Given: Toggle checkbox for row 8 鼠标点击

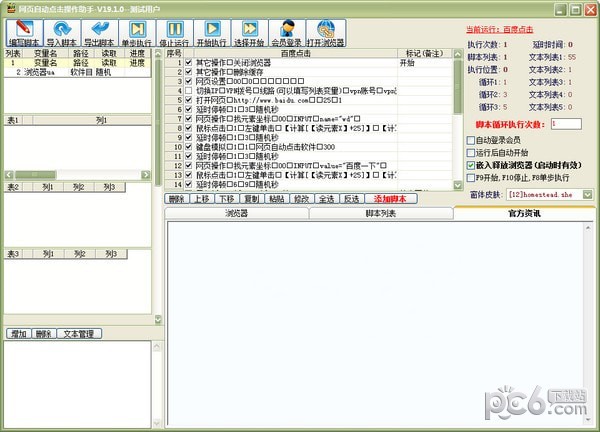Looking at the screenshot, I should pyautogui.click(x=189, y=128).
